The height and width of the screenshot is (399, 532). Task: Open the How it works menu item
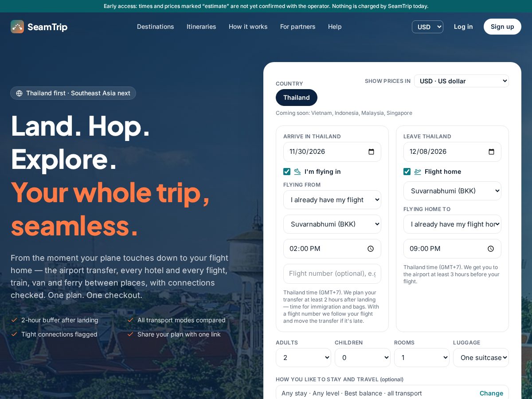click(248, 27)
